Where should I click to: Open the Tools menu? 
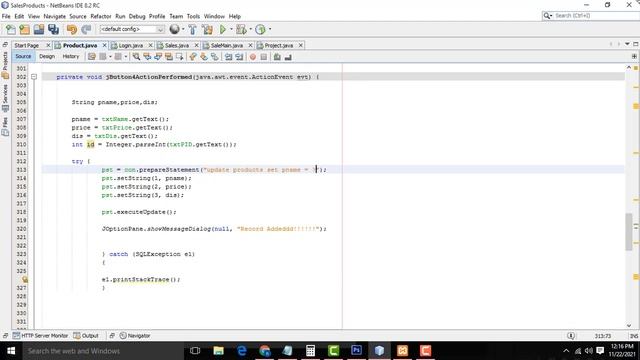pos(193,16)
